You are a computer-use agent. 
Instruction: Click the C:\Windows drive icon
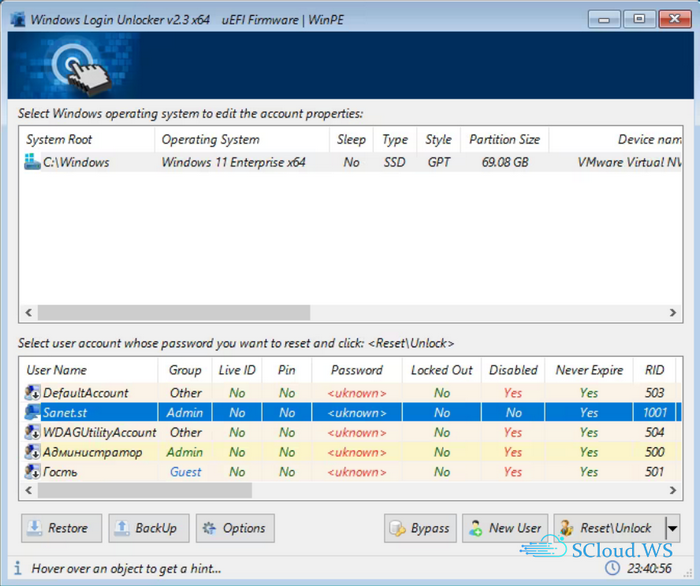coord(32,162)
